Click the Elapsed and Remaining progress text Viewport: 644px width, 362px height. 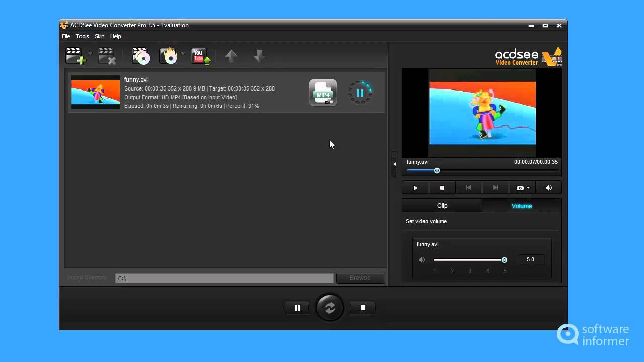click(x=192, y=106)
